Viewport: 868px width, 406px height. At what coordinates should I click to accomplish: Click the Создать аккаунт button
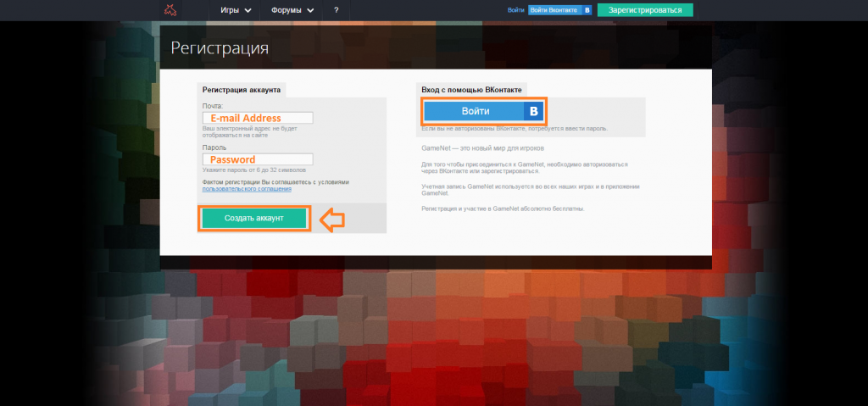254,218
